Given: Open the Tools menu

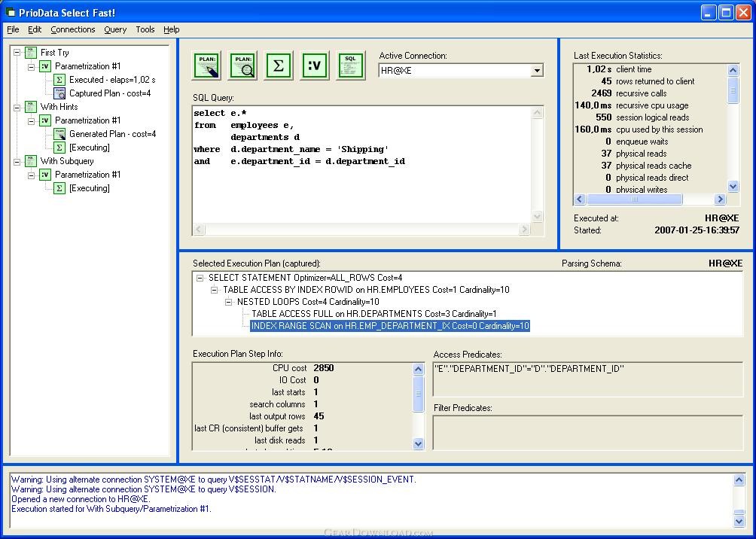Looking at the screenshot, I should click(x=145, y=29).
